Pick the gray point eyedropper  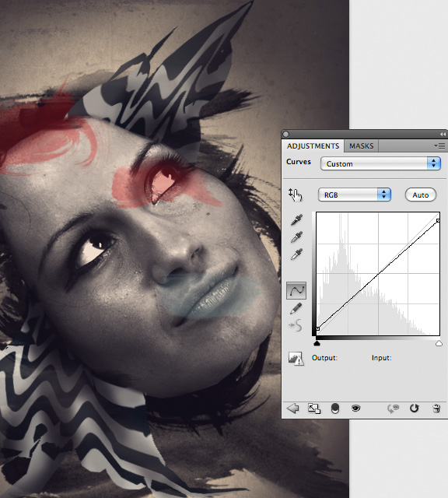pyautogui.click(x=296, y=237)
